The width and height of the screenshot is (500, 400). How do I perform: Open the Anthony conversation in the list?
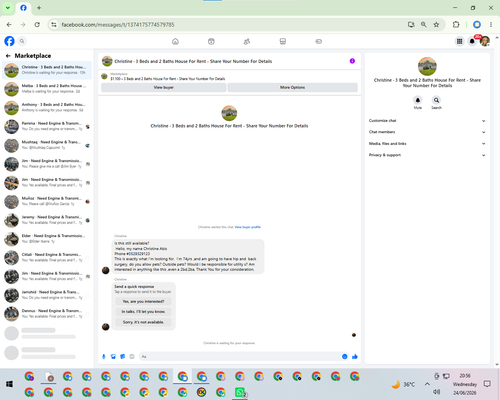(47, 108)
